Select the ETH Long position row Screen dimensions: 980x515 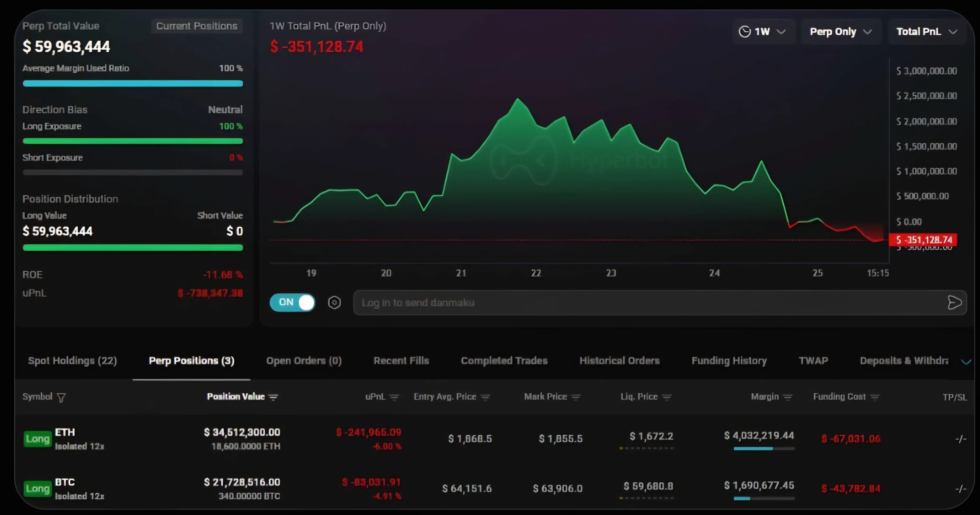pyautogui.click(x=495, y=439)
